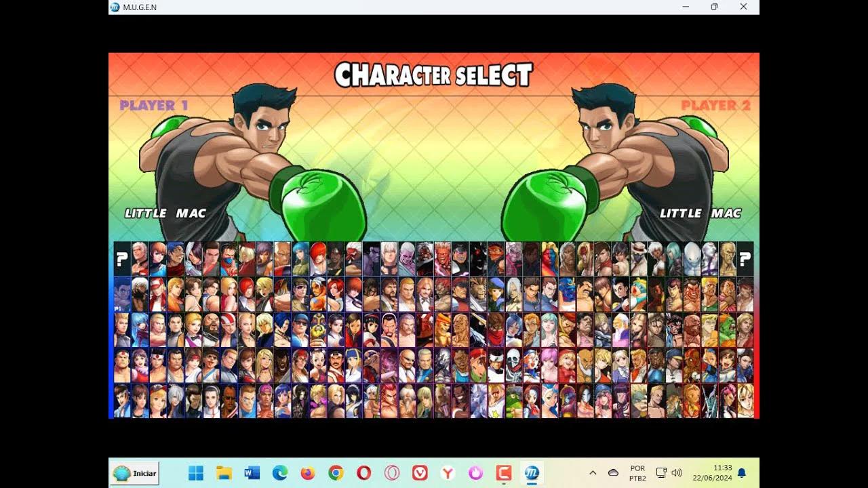Open Firefox from the taskbar
Image resolution: width=868 pixels, height=488 pixels.
pos(307,473)
